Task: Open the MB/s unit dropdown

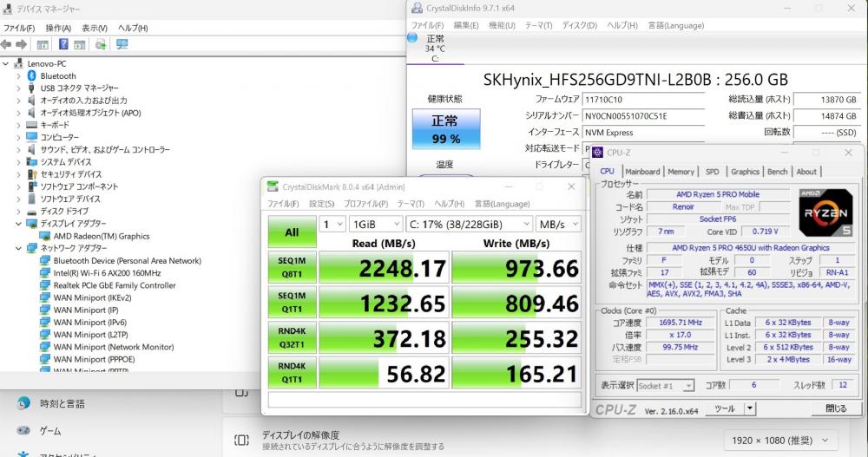Action: 558,224
